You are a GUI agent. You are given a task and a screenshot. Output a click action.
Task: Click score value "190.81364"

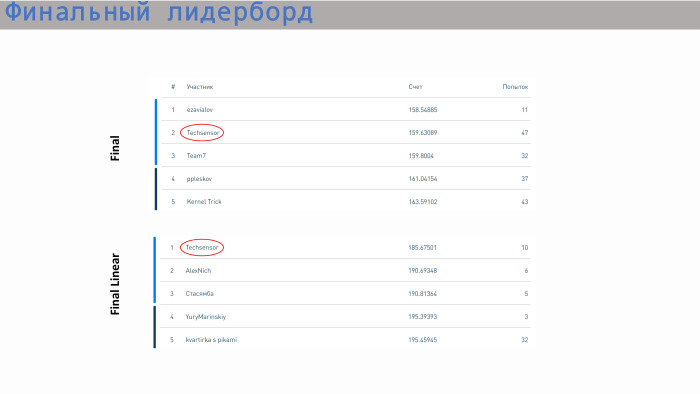[x=422, y=294]
